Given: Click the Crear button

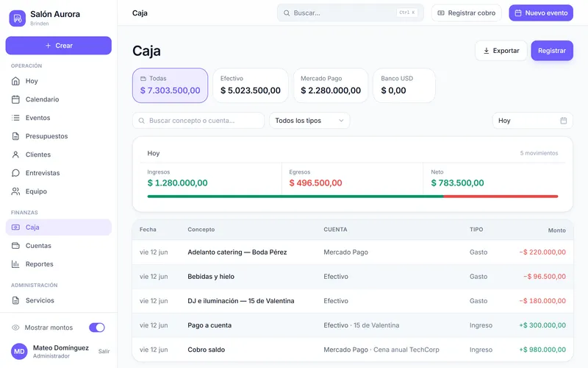Looking at the screenshot, I should point(59,46).
